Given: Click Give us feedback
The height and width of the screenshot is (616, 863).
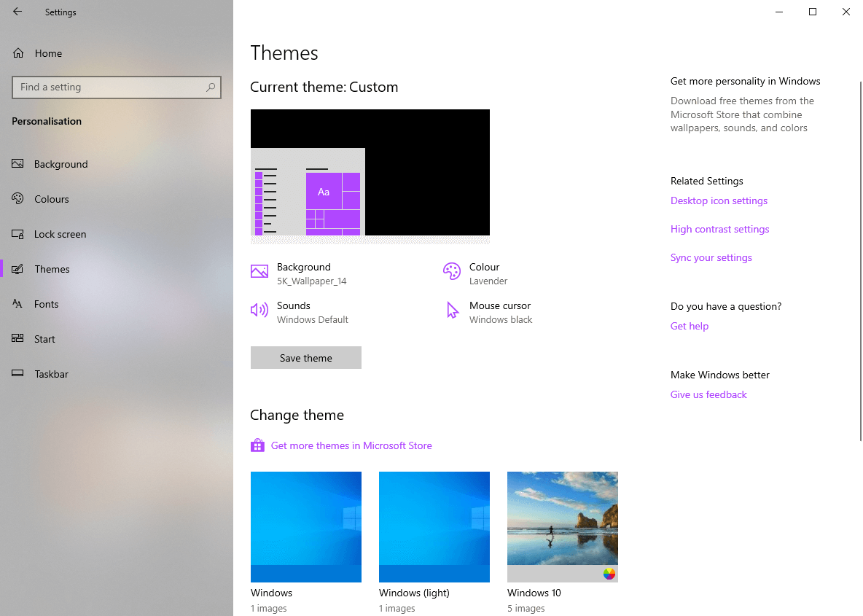Looking at the screenshot, I should coord(708,394).
